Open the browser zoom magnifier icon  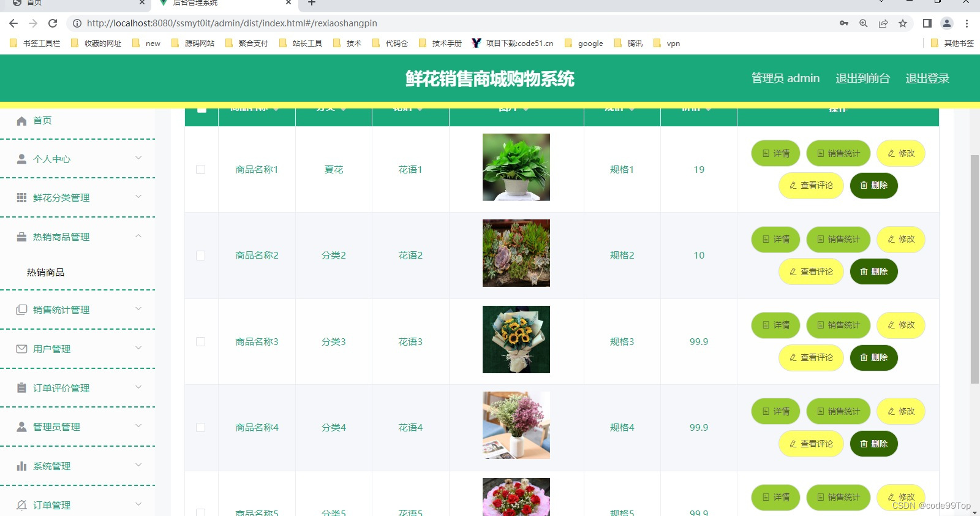coord(864,23)
